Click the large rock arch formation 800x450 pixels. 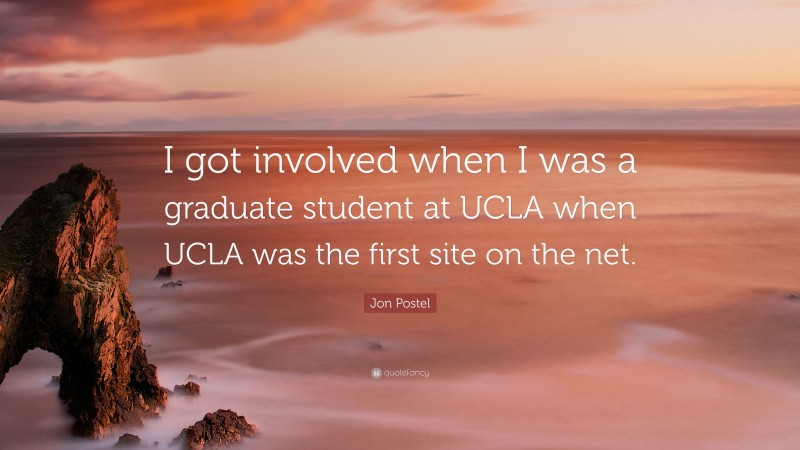(70, 300)
